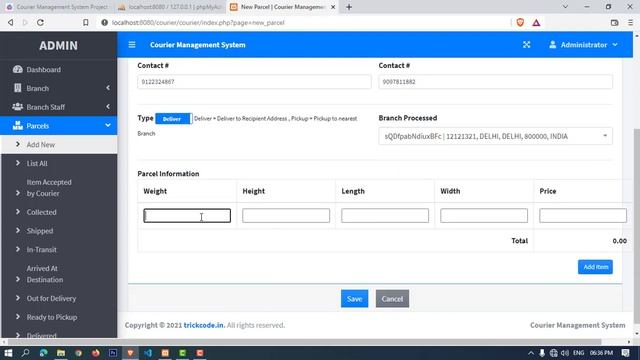Open Windows taskbar search icon
Viewport: 640px width, 360px height.
pyautogui.click(x=25, y=353)
